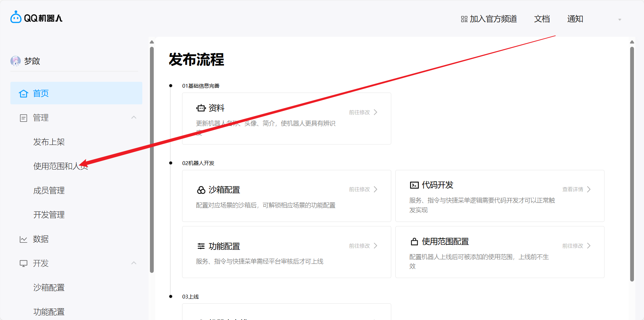Screen dimensions: 644x320
Task: Click the 使用范围配置 card title
Action: point(445,242)
